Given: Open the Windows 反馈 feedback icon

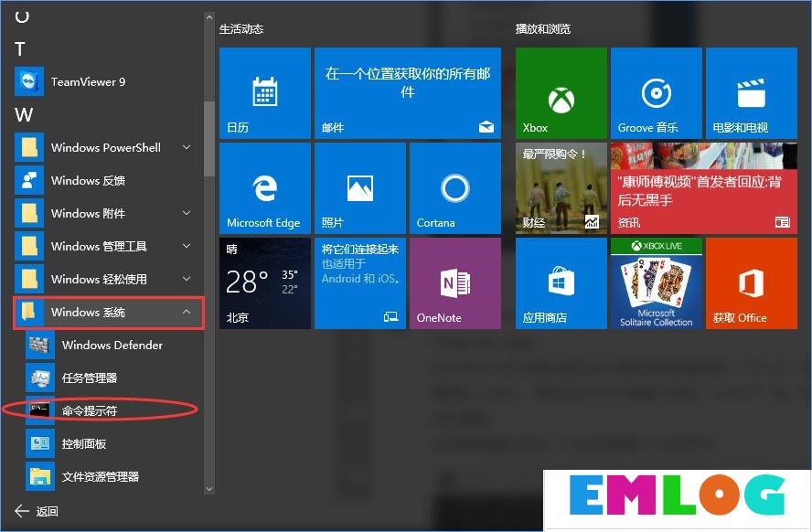Looking at the screenshot, I should click(x=29, y=180).
